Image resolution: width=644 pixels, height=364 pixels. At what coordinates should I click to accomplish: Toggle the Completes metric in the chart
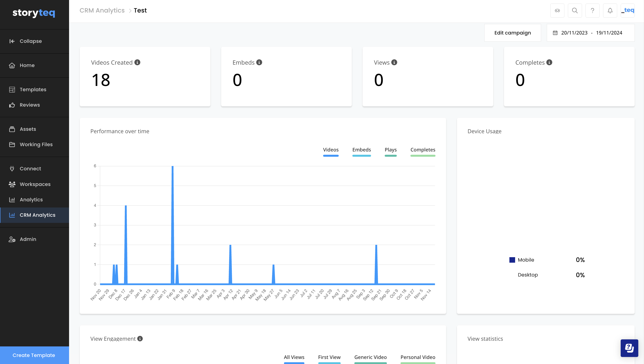tap(422, 149)
